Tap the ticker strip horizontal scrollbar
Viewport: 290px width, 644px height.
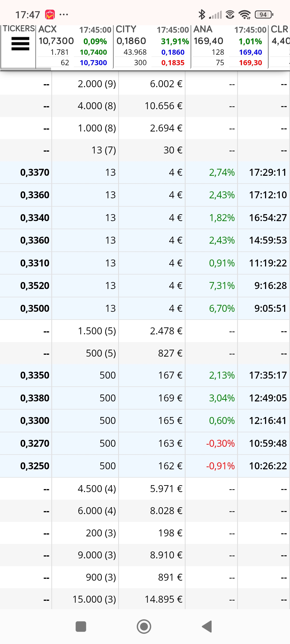click(x=26, y=69)
